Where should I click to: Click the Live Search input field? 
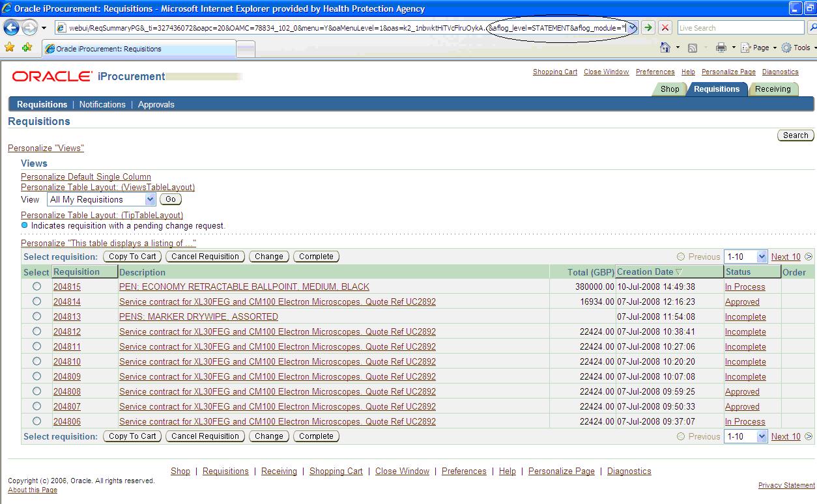740,27
